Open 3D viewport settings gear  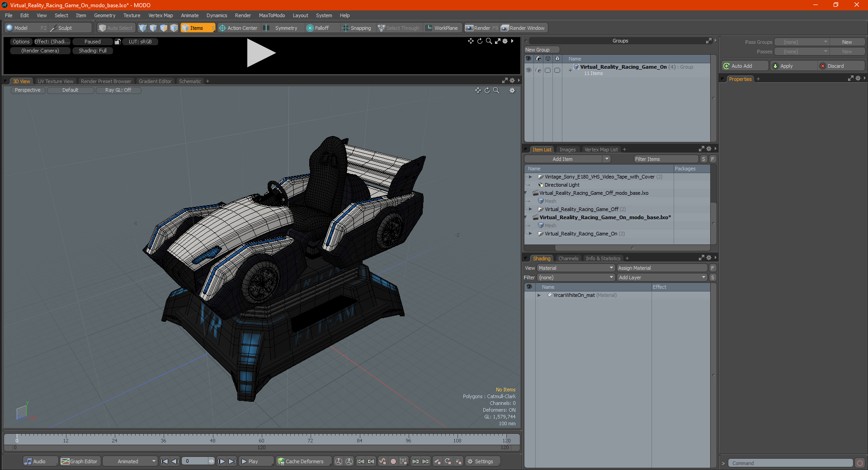coord(512,90)
